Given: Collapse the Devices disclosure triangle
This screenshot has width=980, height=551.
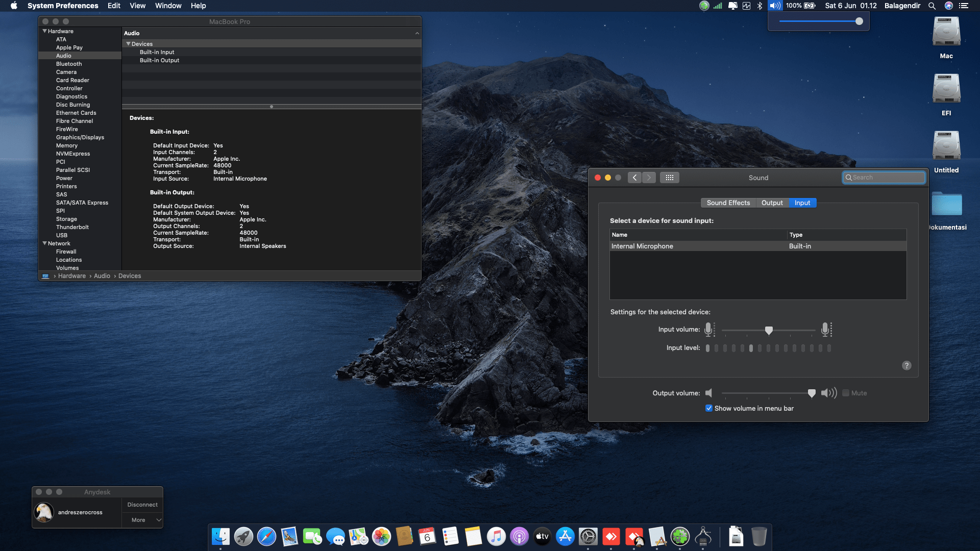Looking at the screenshot, I should pyautogui.click(x=129, y=44).
